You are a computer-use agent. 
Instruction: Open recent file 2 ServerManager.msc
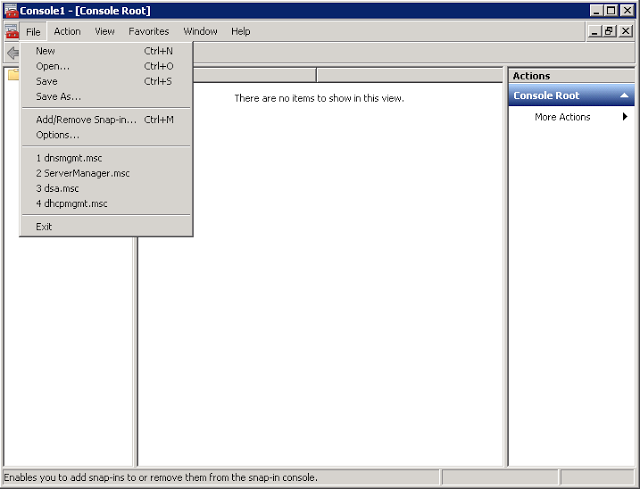coord(106,173)
